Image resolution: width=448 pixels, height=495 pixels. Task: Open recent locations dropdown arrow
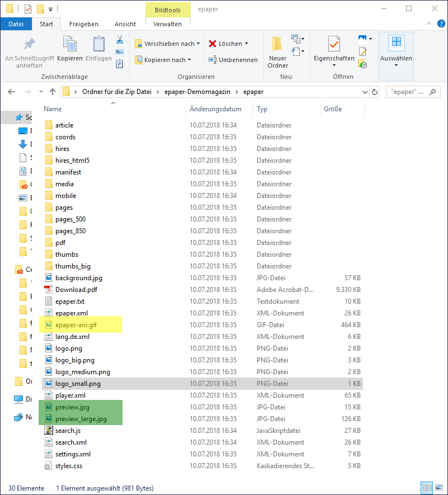click(x=41, y=92)
